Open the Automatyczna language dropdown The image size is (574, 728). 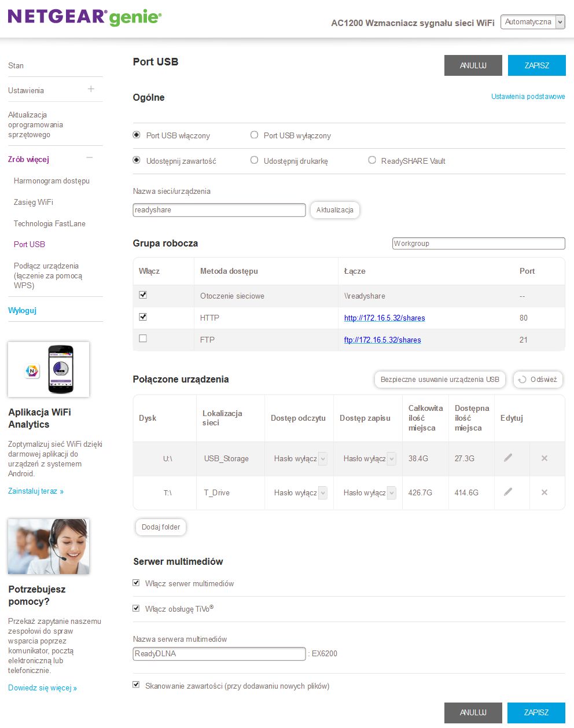[x=532, y=22]
